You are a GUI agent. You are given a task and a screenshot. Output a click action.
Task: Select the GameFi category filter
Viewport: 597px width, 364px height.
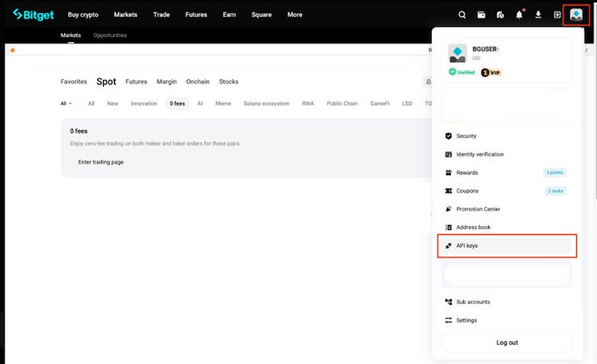[x=380, y=104]
